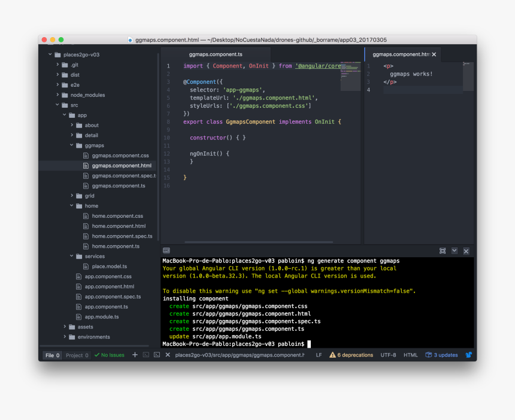Click the X icon next to the terminal icons
The height and width of the screenshot is (420, 515).
pos(167,355)
